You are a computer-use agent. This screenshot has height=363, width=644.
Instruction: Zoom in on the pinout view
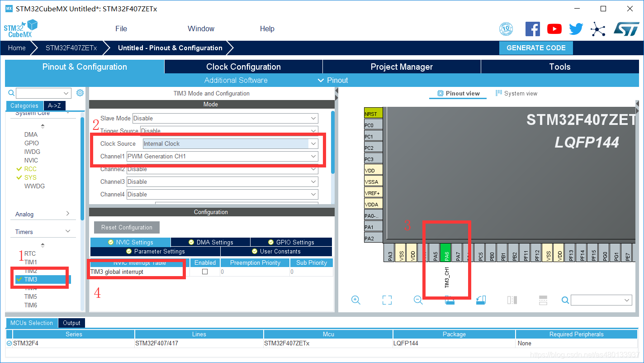coord(356,300)
